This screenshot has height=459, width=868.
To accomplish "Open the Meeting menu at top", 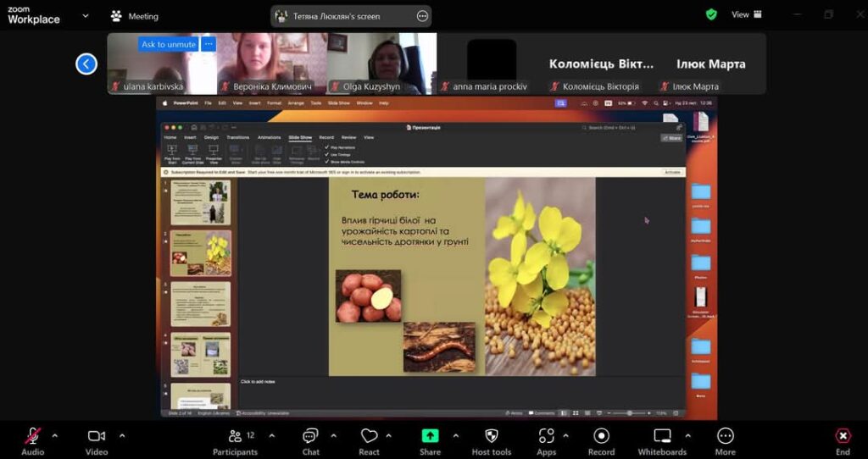I will [x=135, y=16].
